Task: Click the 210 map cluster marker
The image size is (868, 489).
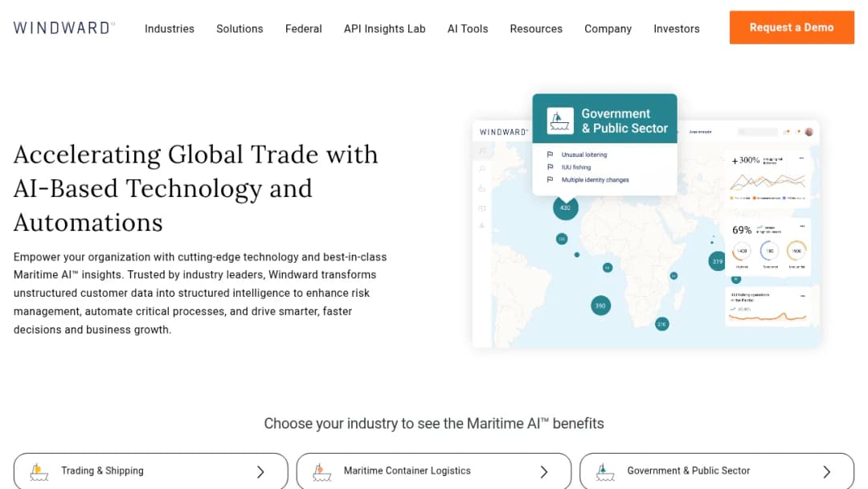Action: [661, 324]
